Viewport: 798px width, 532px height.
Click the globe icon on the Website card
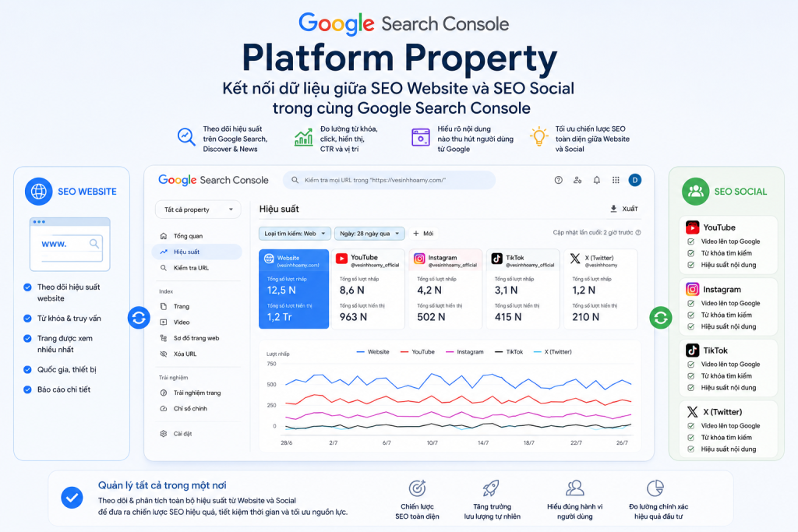[269, 259]
